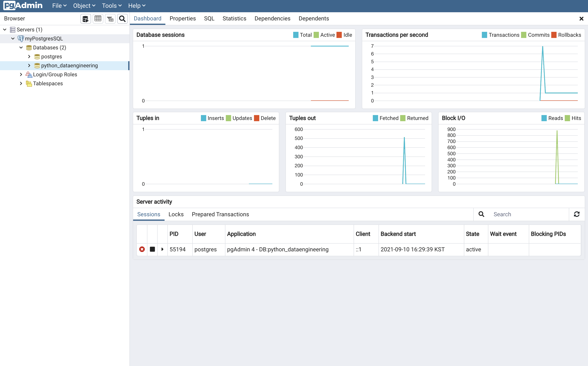The image size is (588, 366).
Task: Click the Databases stack icon
Action: click(x=29, y=48)
